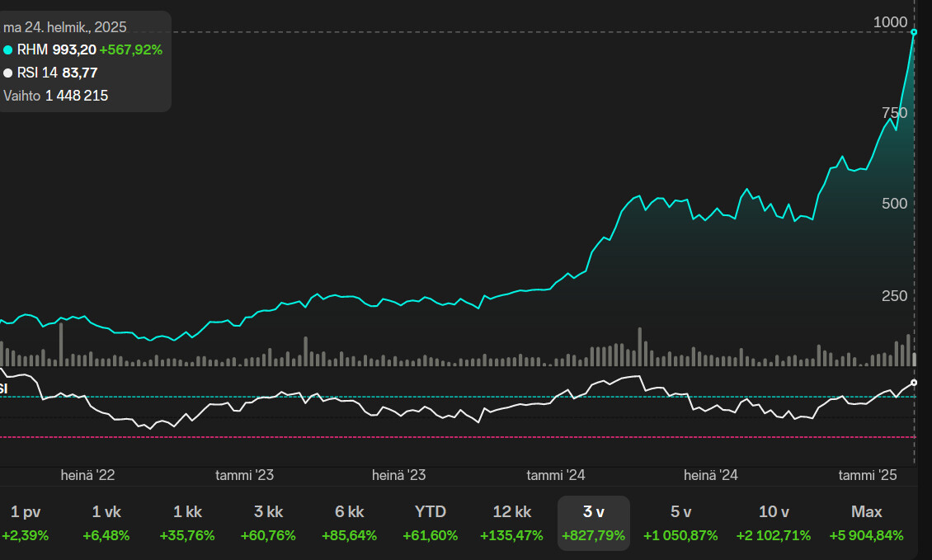
Task: Click the white RSI 14 legend dot
Action: 8,73
